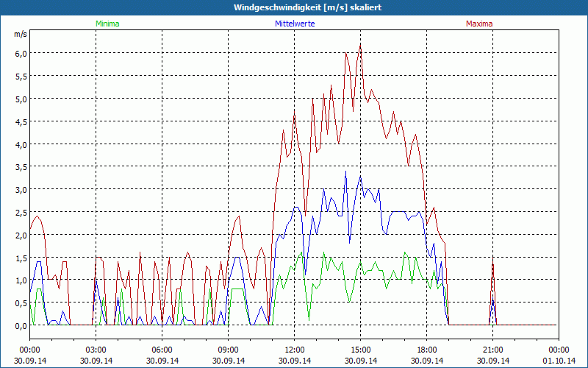Click the 03:00 time axis label

tap(96, 350)
